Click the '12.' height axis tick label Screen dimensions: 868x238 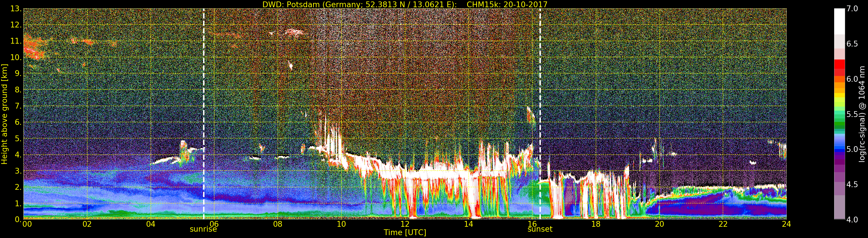click(x=16, y=25)
